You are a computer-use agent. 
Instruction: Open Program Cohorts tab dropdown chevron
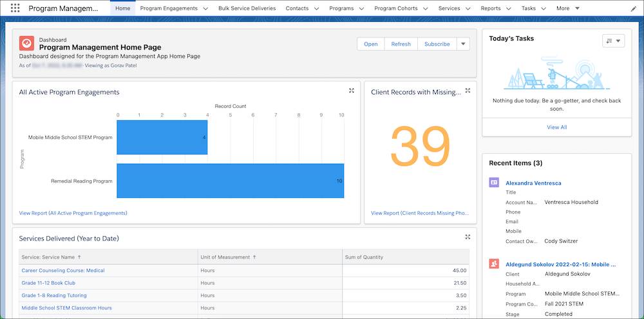tap(426, 8)
